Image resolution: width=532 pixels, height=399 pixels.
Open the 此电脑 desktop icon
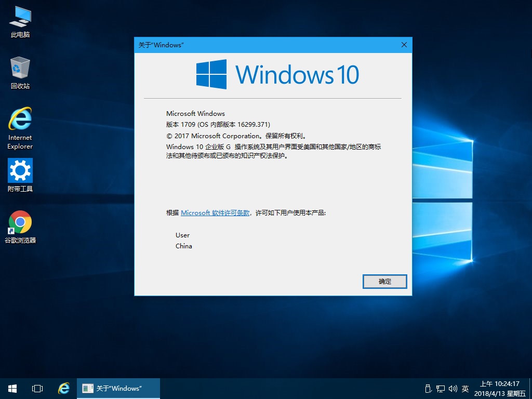(20, 22)
